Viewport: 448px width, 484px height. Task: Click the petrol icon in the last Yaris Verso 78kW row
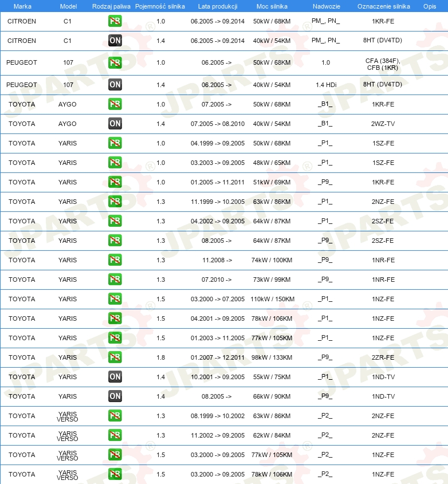point(115,474)
